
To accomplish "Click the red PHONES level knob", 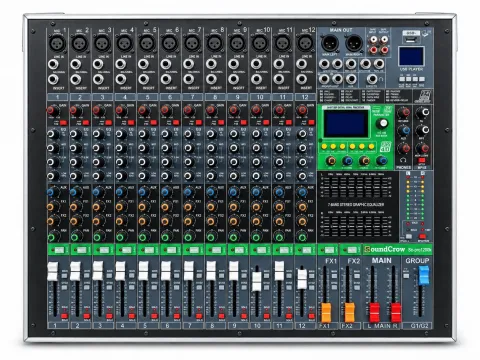I will (404, 148).
